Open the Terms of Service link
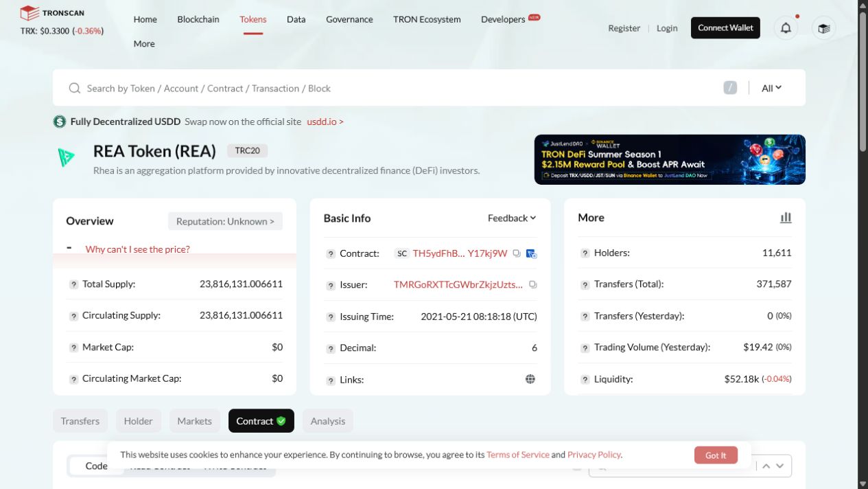This screenshot has height=489, width=868. (518, 455)
